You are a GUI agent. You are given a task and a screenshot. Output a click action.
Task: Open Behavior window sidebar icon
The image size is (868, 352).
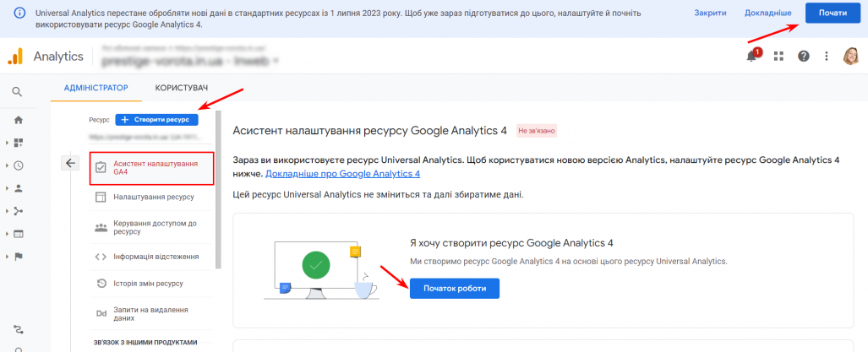[19, 234]
